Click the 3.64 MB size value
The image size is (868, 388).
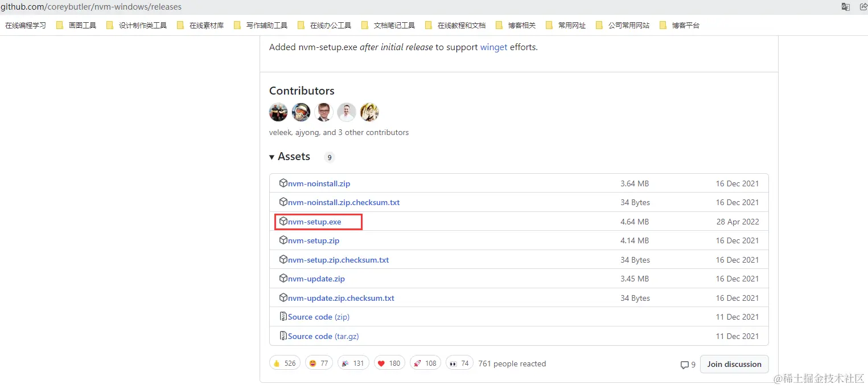tap(635, 183)
